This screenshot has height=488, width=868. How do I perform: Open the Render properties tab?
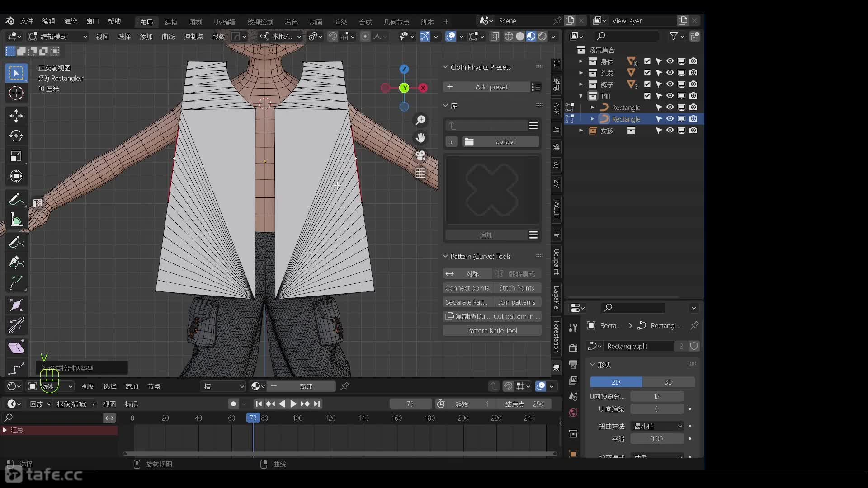coord(573,347)
